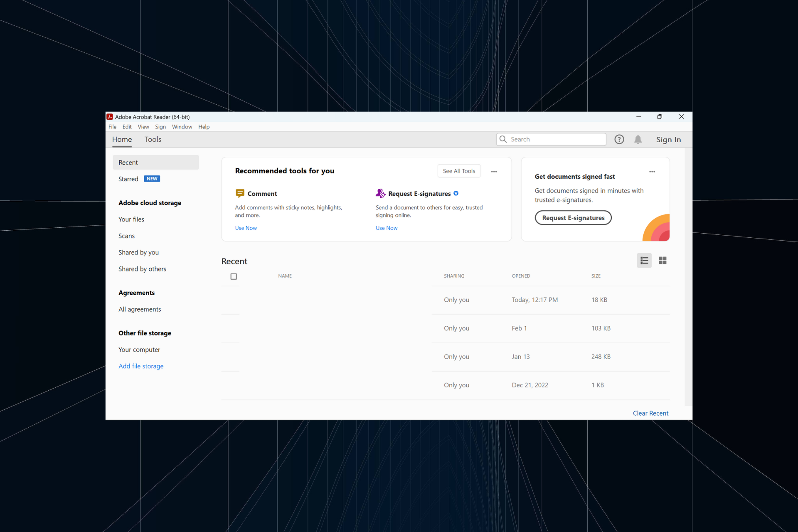Sort by the OPENED column header
Screen dimensions: 798x532
tap(521, 276)
